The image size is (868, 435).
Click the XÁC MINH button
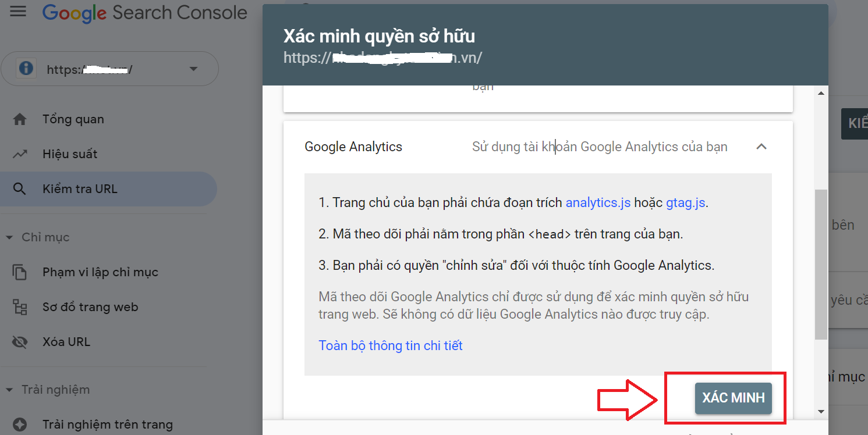733,398
